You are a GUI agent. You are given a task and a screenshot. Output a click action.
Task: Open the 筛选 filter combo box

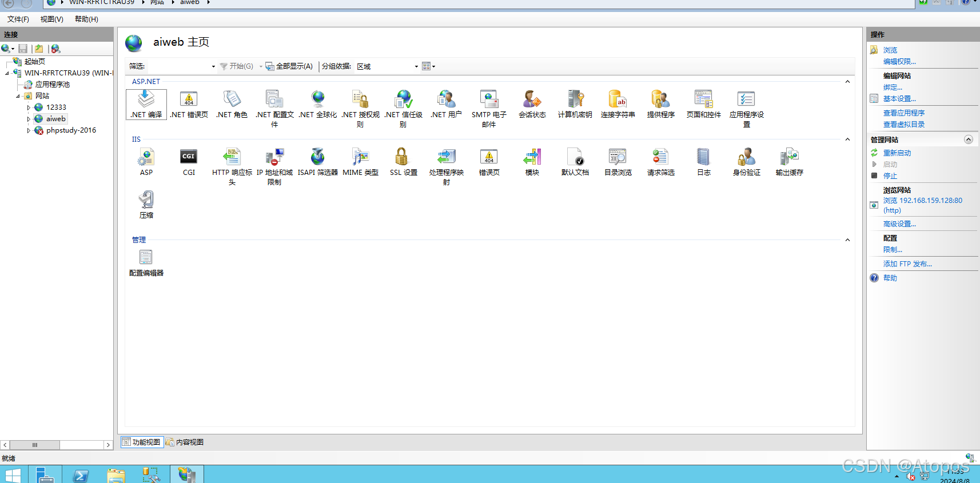(x=182, y=66)
